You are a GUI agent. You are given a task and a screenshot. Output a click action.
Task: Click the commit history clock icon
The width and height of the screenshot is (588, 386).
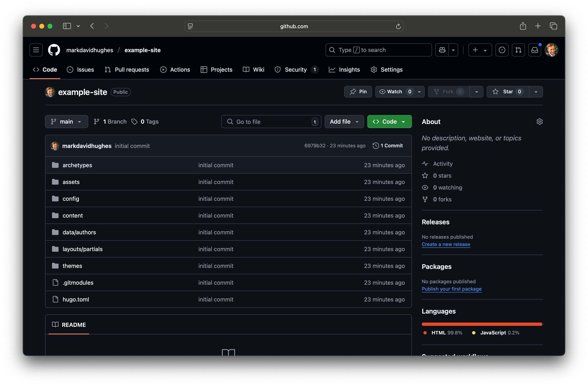[375, 146]
